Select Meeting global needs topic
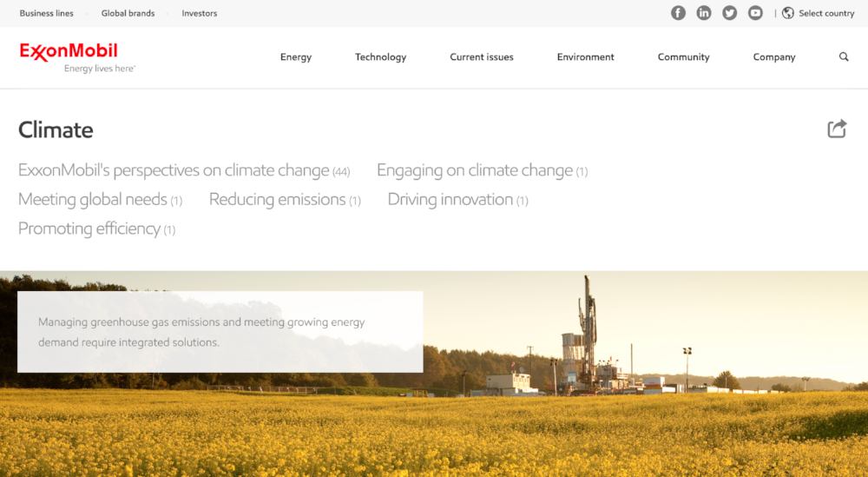The width and height of the screenshot is (868, 477). coord(100,200)
